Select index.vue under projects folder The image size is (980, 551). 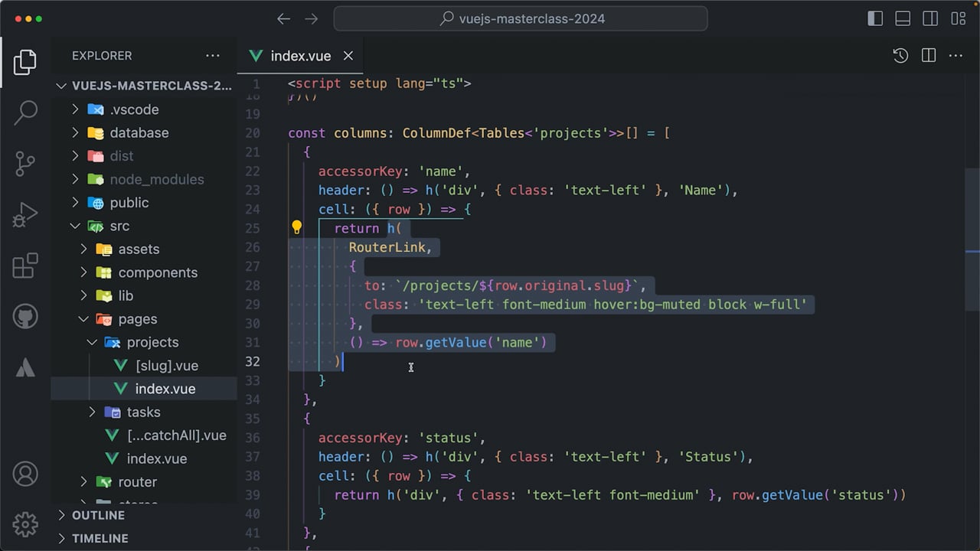(x=144, y=389)
